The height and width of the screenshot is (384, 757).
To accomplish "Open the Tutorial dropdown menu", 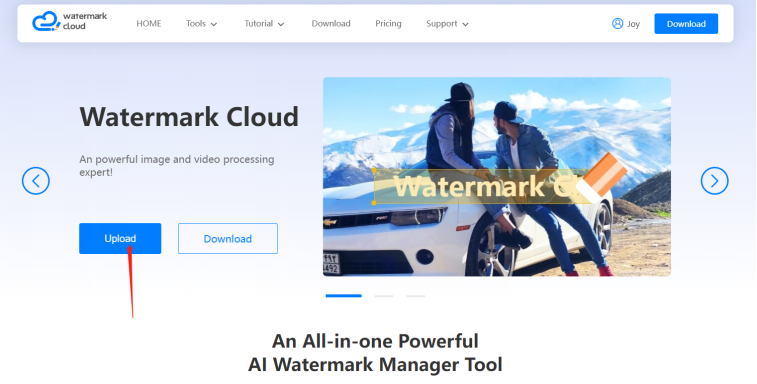I will tap(264, 24).
